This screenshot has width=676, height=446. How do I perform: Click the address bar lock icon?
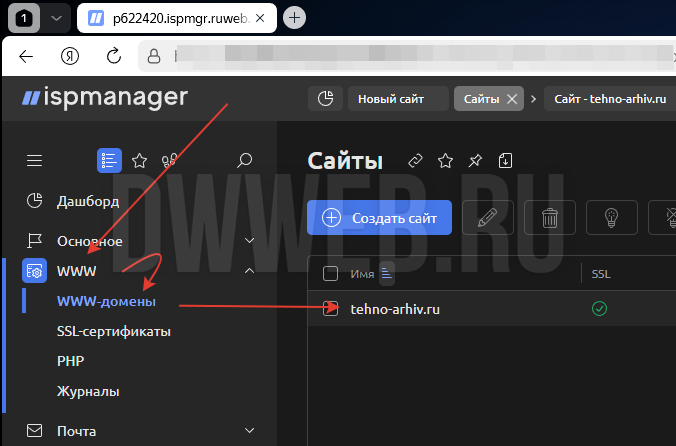(154, 56)
